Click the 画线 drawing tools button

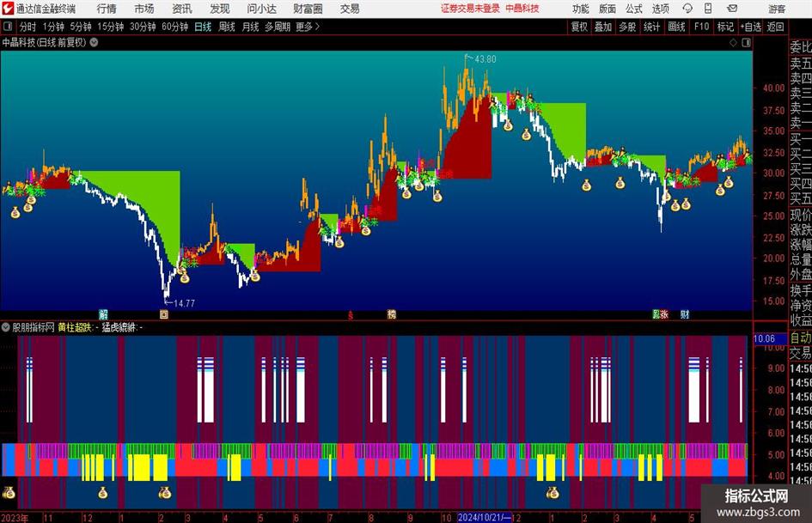676,27
